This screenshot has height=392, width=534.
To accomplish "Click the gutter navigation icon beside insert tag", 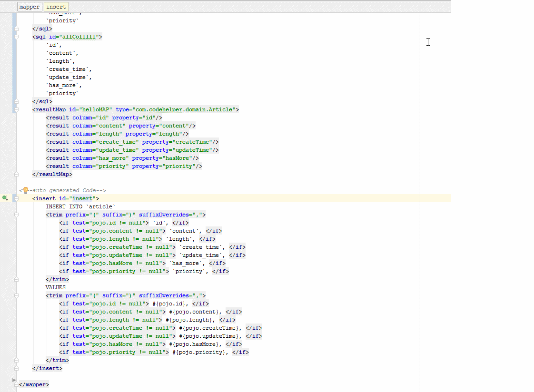I will pos(5,198).
